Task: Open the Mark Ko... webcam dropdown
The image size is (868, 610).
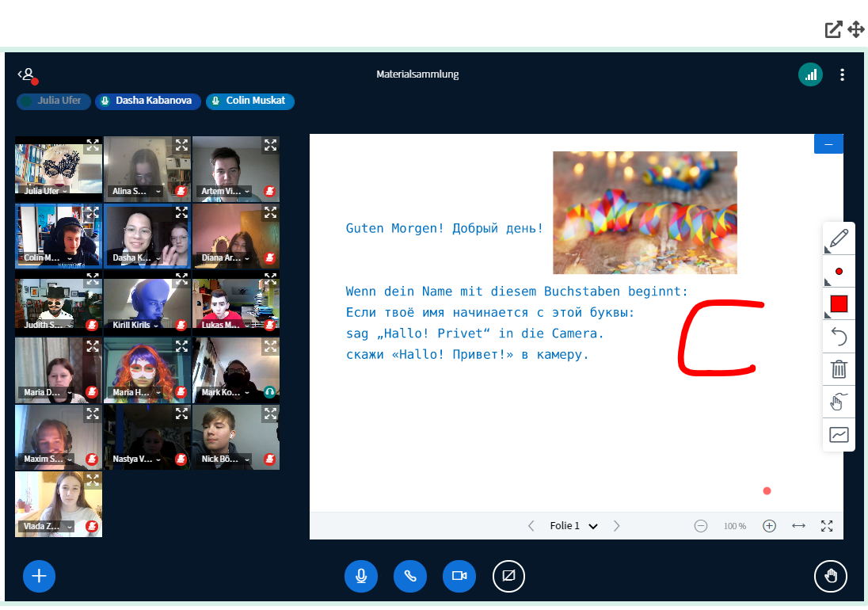Action: click(225, 392)
